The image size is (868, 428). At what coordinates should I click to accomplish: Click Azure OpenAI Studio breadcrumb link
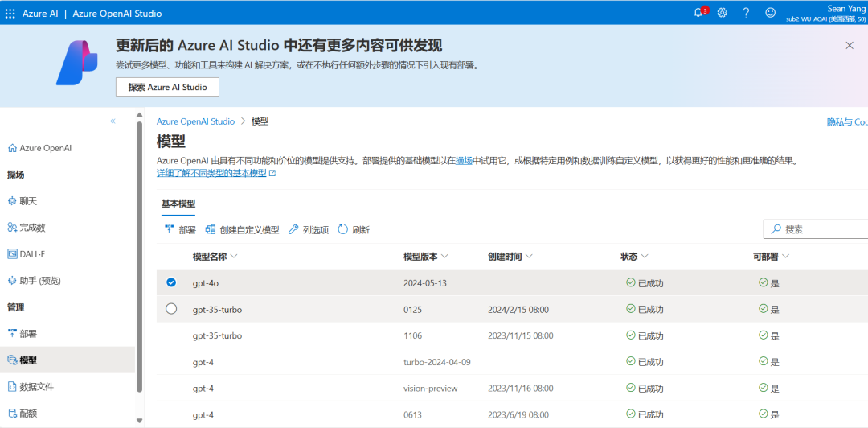(195, 121)
